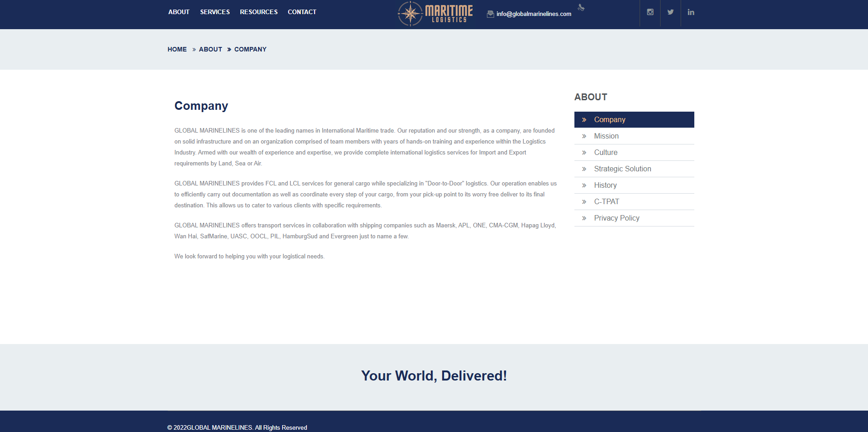
Task: View the Privacy Policy sidebar link
Action: 616,218
